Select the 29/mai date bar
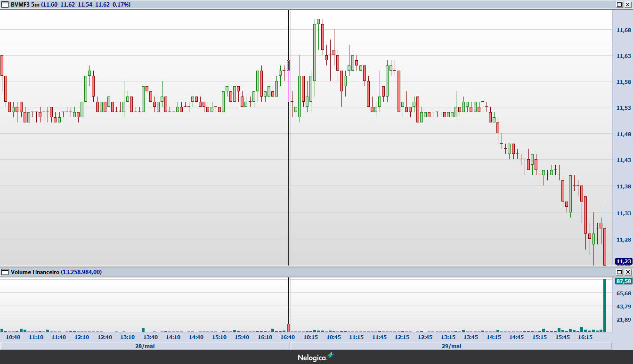The image size is (633, 364). click(x=451, y=346)
